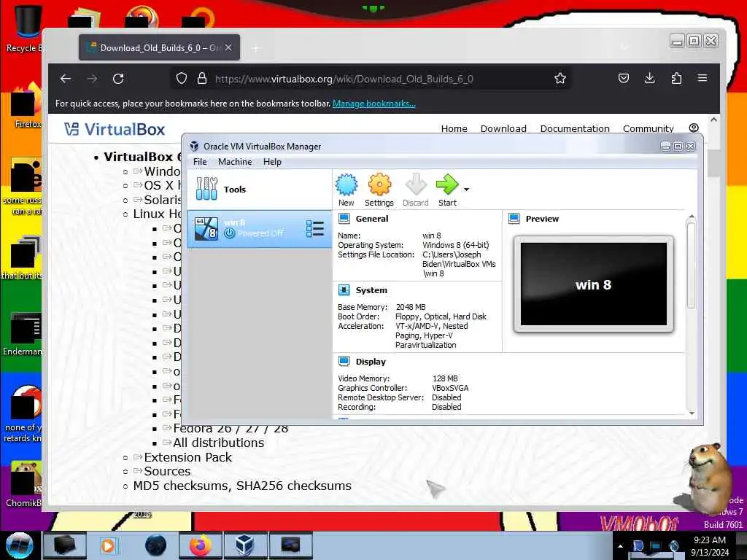Close the Download_Old_Builds_6_0 tab
Viewport: 747px width, 560px height.
tap(228, 47)
